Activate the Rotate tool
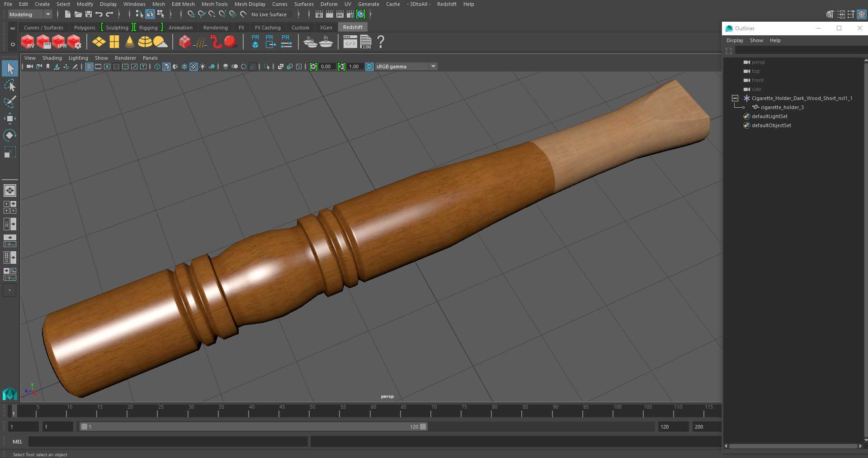Image resolution: width=868 pixels, height=458 pixels. click(x=10, y=135)
